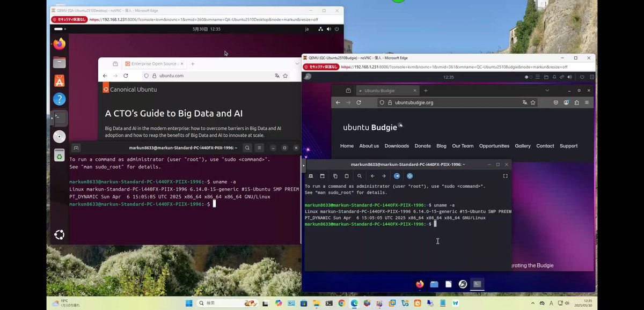644x310 pixels.
Task: Open Gallery on Ubuntu Budgie site
Action: (x=523, y=146)
